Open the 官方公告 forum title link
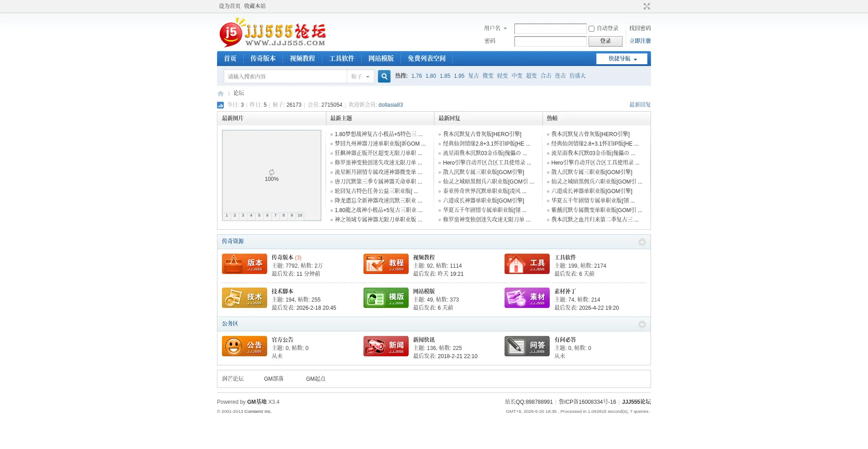Screen dimensions: 868x449 pyautogui.click(x=283, y=340)
